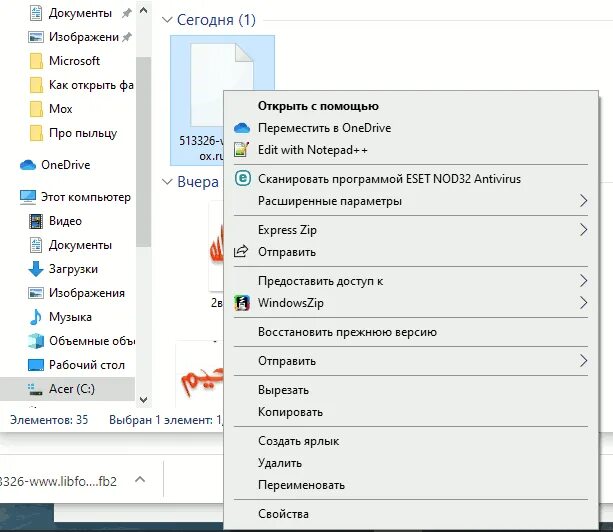Click the Рабочий стол desktop icon
613x532 pixels.
[36, 365]
